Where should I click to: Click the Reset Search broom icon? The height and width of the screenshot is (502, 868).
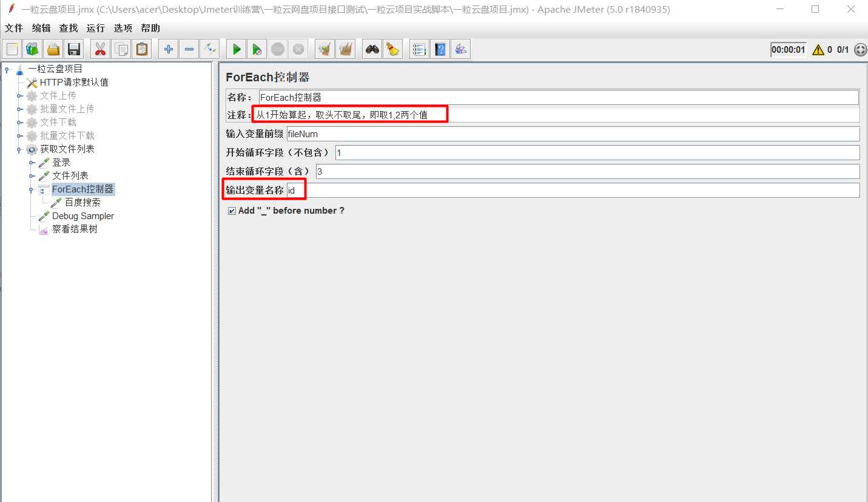[x=392, y=49]
